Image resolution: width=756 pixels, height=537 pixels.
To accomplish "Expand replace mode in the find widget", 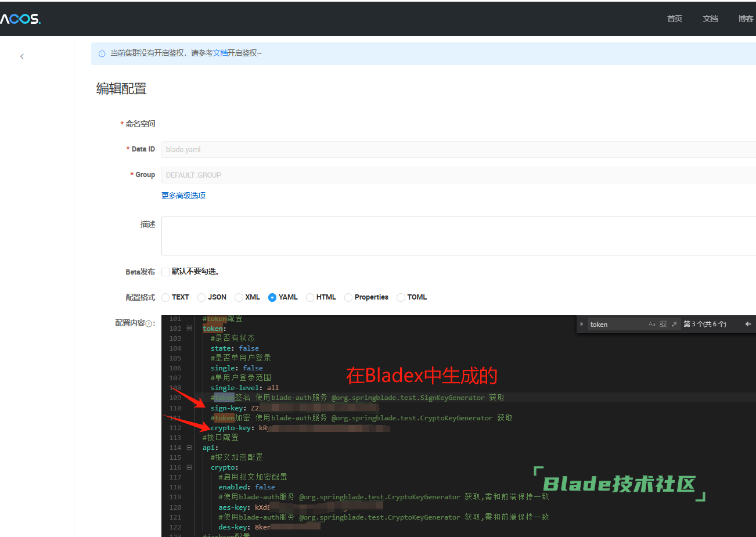I will point(581,324).
